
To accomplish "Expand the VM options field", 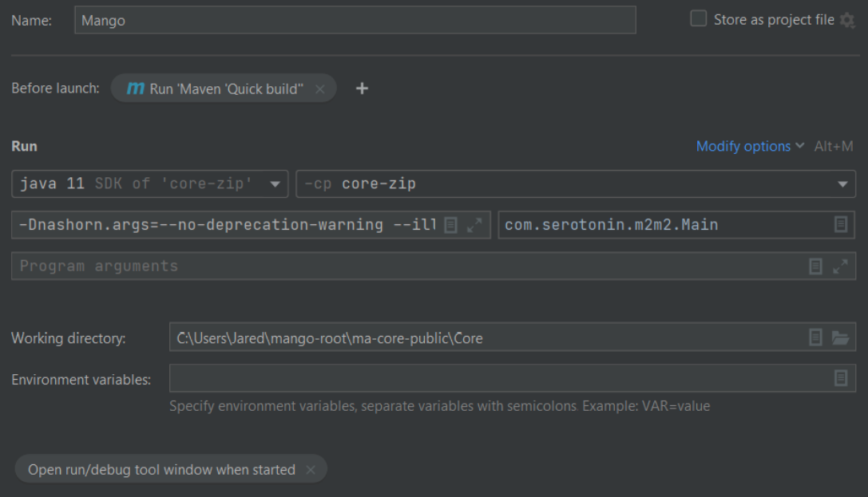I will pyautogui.click(x=474, y=225).
